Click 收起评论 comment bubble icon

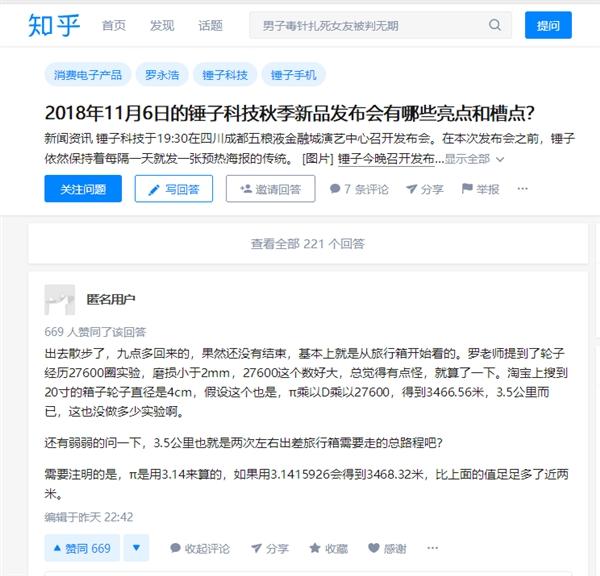coord(175,548)
